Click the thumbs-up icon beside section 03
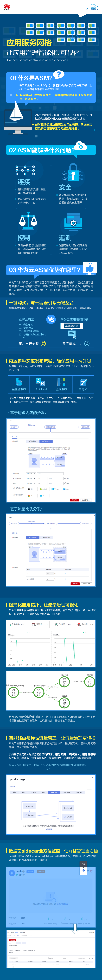 click(90, 269)
